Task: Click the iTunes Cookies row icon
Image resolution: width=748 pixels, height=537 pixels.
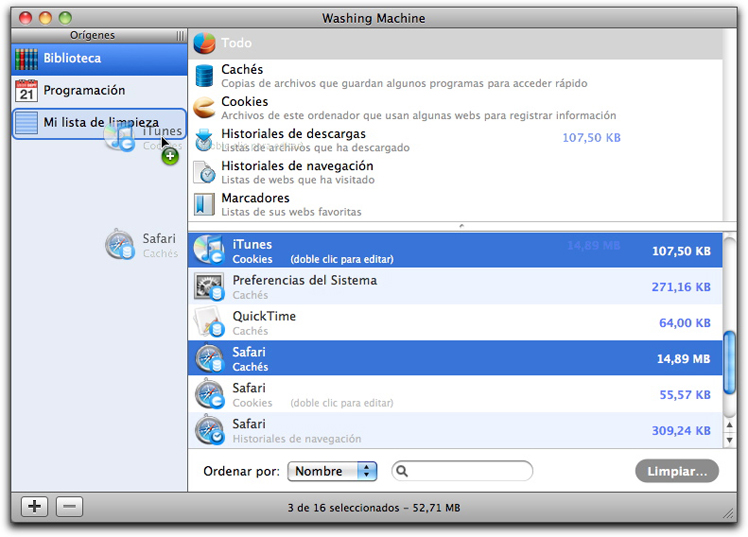Action: [209, 250]
